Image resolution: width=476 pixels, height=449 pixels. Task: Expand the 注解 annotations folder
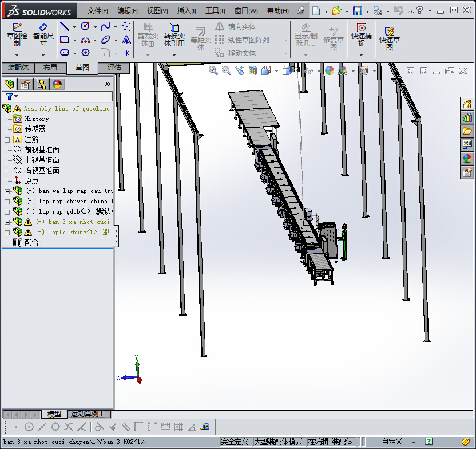click(x=7, y=140)
